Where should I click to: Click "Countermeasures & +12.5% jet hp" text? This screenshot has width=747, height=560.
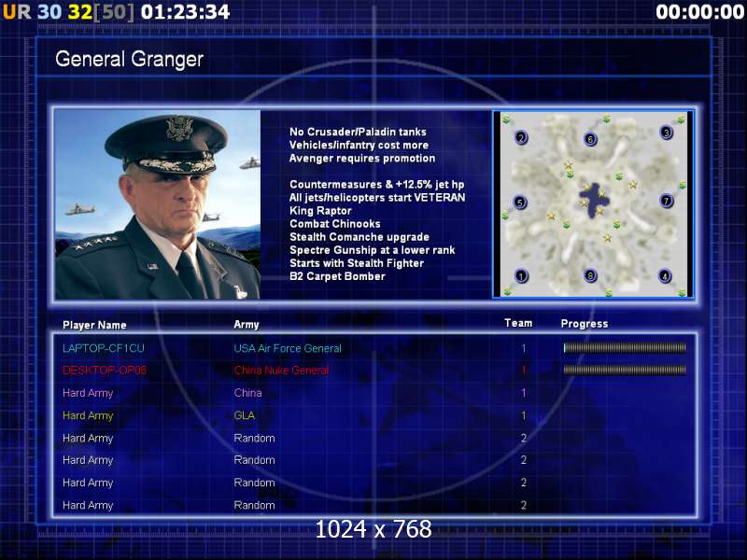(x=377, y=184)
